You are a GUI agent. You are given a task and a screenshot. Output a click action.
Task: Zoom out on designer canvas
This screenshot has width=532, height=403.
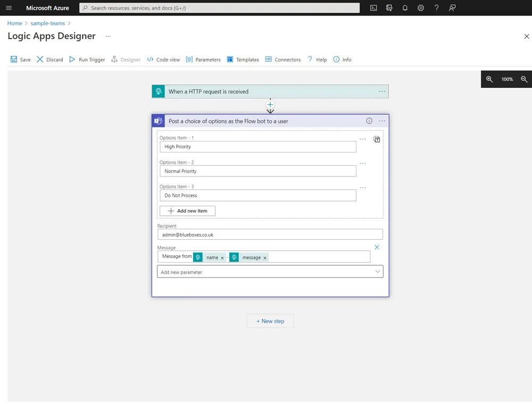click(524, 79)
